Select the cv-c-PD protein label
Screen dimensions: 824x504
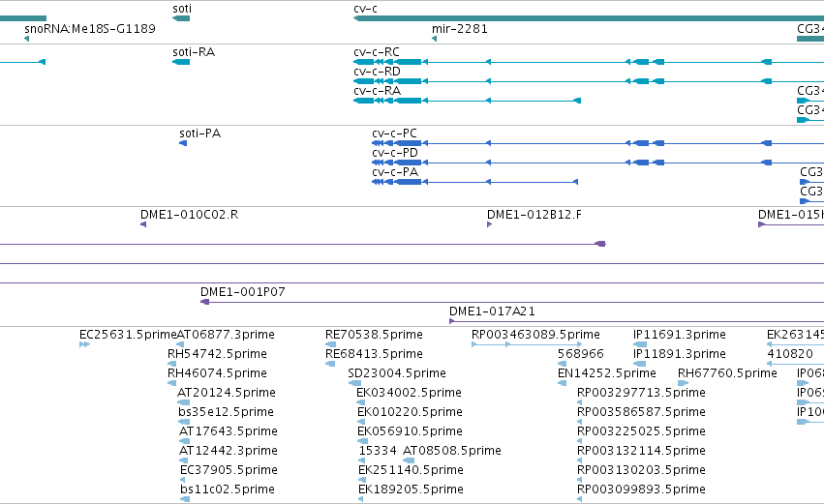pos(395,153)
